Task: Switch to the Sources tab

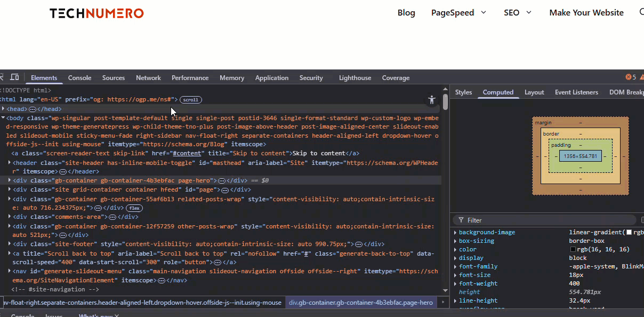Action: pyautogui.click(x=114, y=78)
